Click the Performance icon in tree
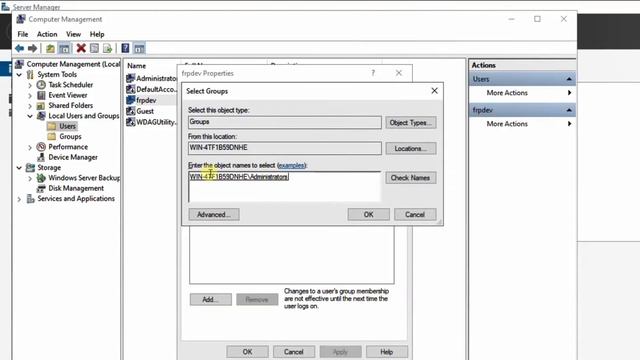Screen dimensions: 640x360 41,147
